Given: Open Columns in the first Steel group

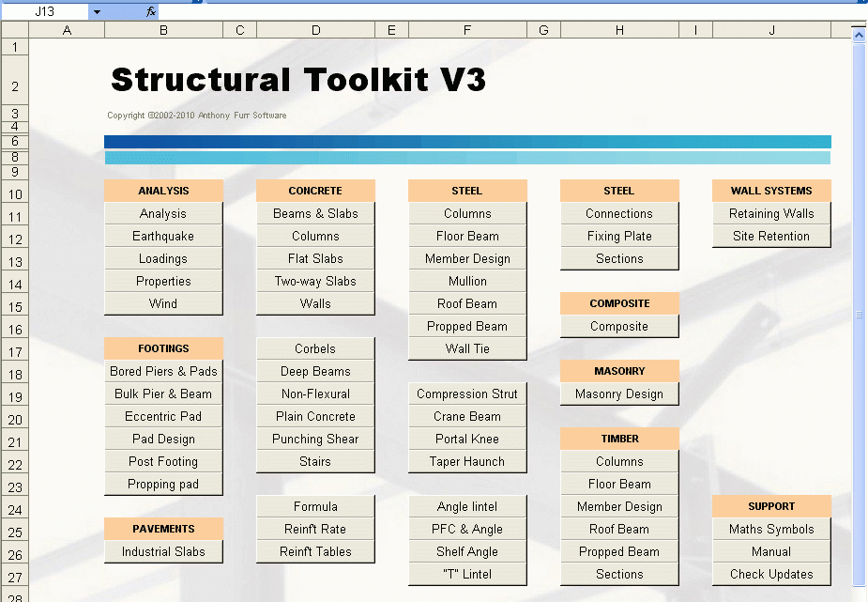Looking at the screenshot, I should (x=467, y=214).
